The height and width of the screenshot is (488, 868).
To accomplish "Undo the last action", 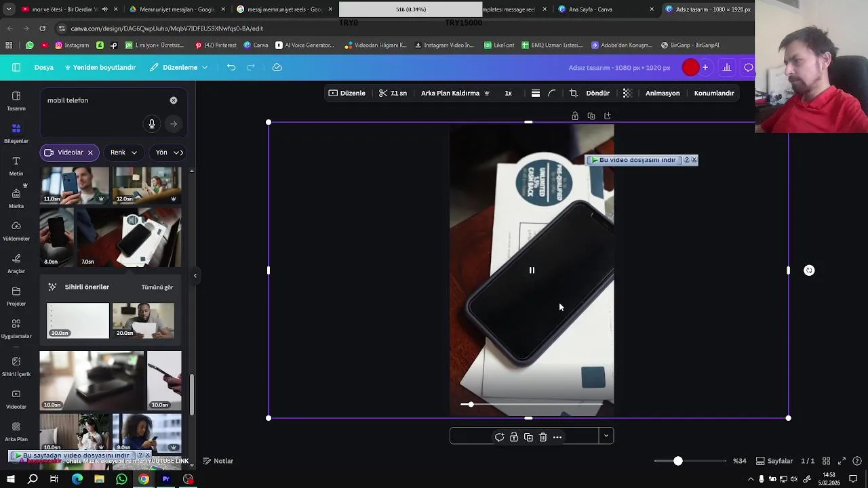I will point(231,67).
